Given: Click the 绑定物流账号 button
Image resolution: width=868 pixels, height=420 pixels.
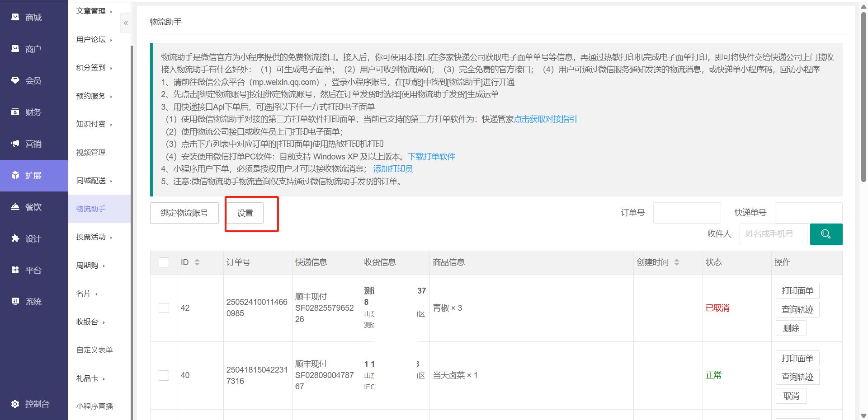Looking at the screenshot, I should point(184,213).
